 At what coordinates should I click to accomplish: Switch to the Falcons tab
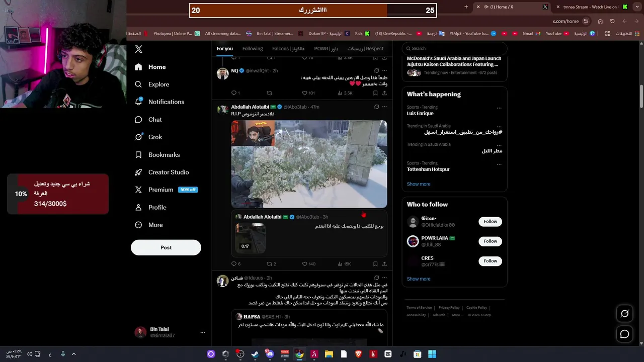(x=288, y=49)
